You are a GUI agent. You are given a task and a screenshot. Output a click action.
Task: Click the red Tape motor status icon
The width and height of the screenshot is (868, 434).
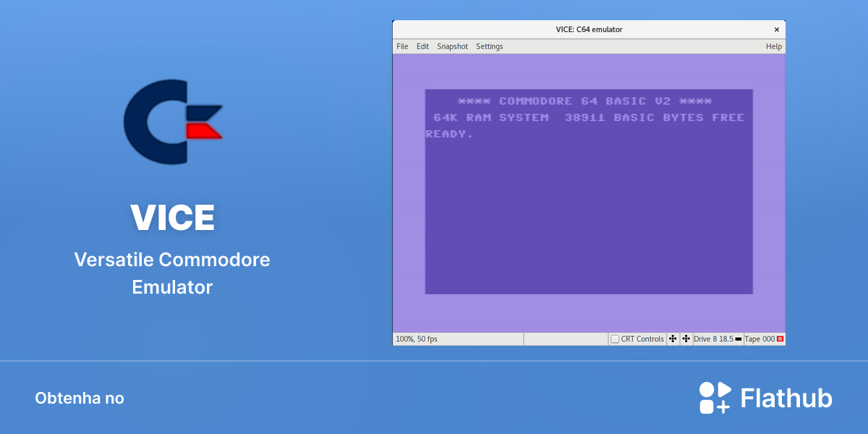[x=780, y=339]
